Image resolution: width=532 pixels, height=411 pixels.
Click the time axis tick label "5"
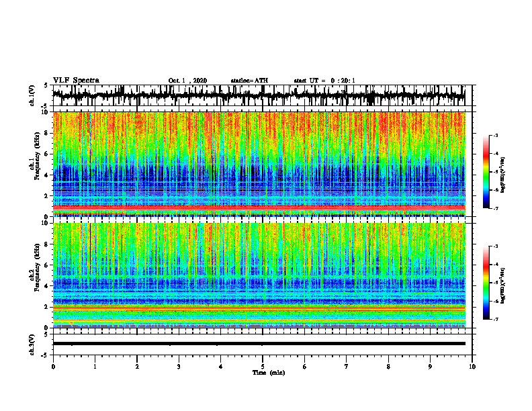click(x=263, y=367)
